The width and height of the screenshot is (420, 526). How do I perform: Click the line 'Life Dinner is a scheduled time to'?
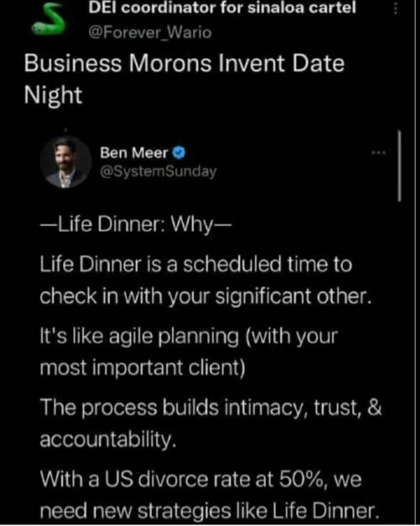coord(196,264)
